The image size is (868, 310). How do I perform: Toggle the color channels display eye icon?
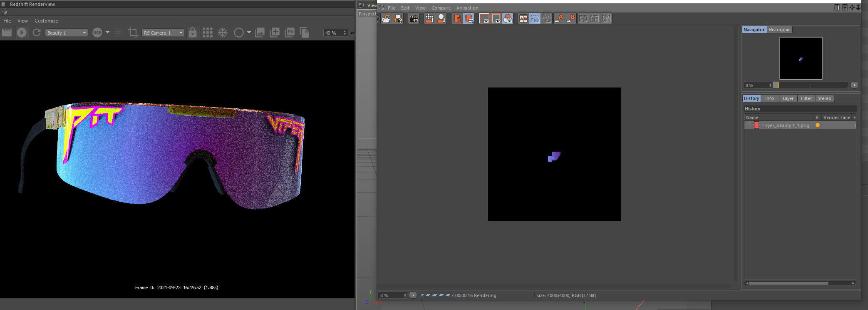[508, 18]
